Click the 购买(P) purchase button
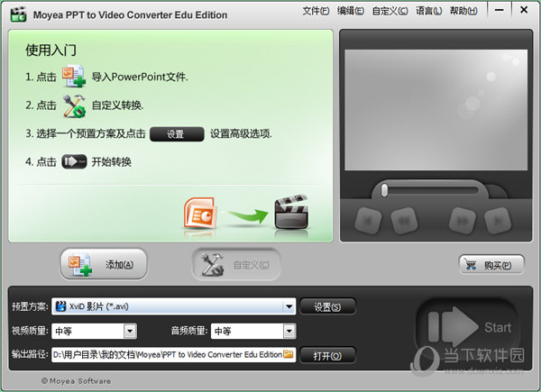 (x=491, y=265)
